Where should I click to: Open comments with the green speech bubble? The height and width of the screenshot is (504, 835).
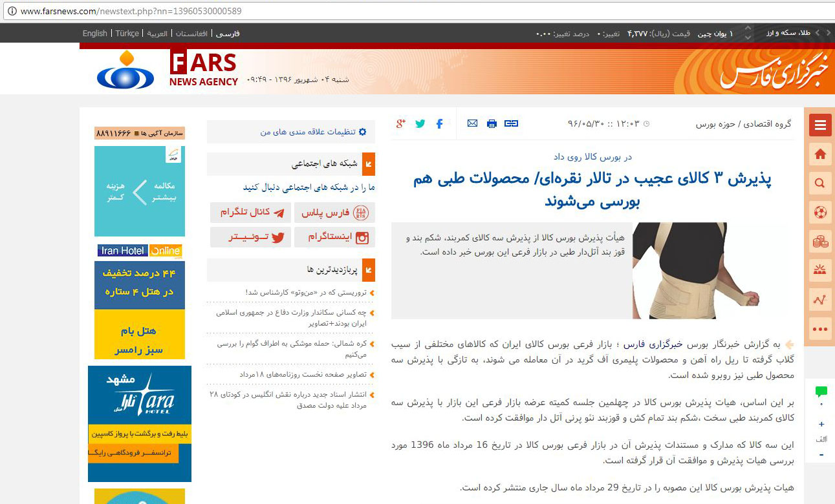(x=821, y=392)
